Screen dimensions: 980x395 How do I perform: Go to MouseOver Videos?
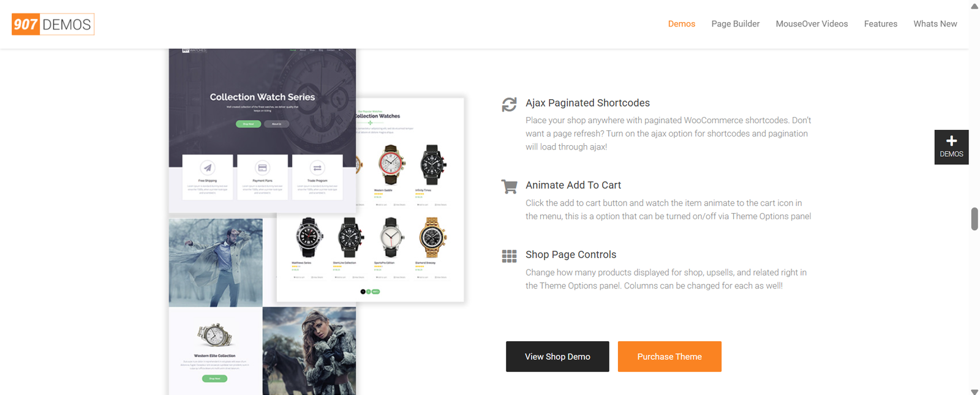click(x=812, y=24)
